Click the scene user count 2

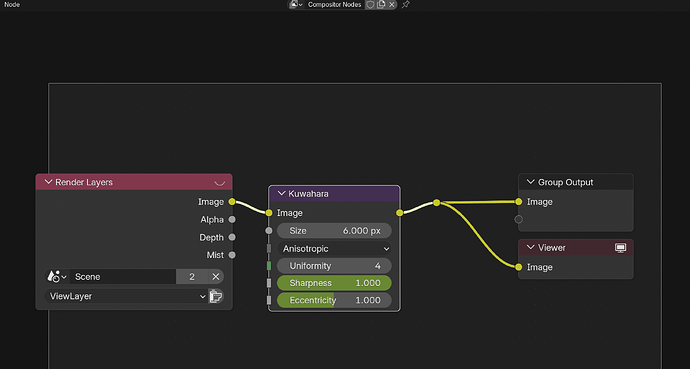pos(192,277)
